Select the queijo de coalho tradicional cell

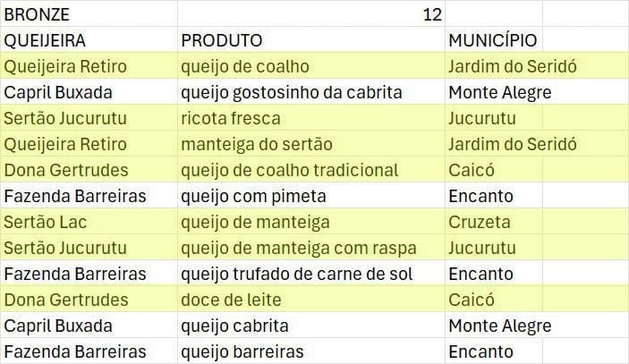pyautogui.click(x=289, y=170)
